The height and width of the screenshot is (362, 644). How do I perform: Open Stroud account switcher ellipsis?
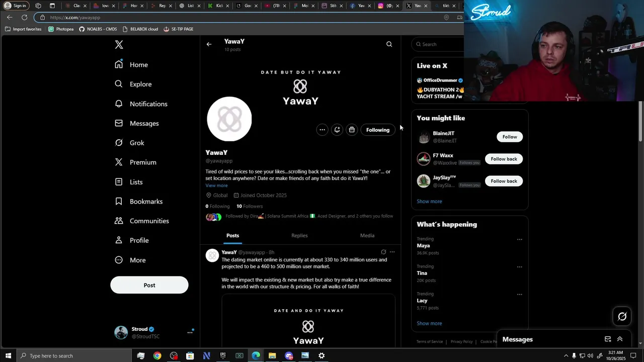(x=190, y=332)
